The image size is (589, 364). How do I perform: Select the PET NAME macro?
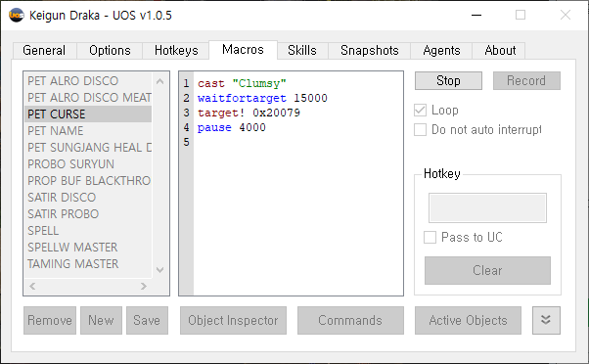coord(88,131)
